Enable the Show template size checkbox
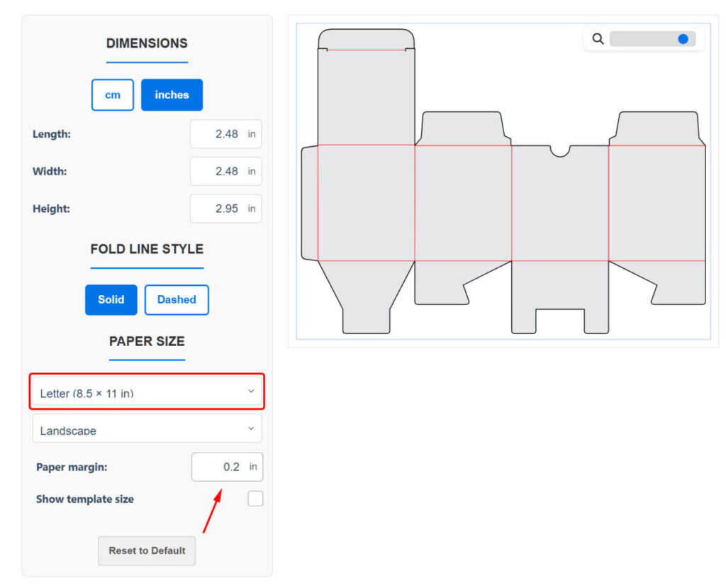This screenshot has width=726, height=588. coord(255,499)
